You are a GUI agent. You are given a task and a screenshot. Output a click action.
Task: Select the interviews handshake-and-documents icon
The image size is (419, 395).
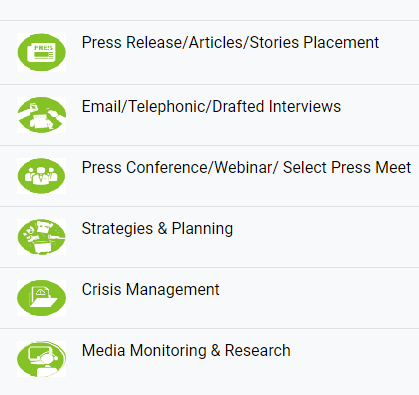(x=41, y=115)
